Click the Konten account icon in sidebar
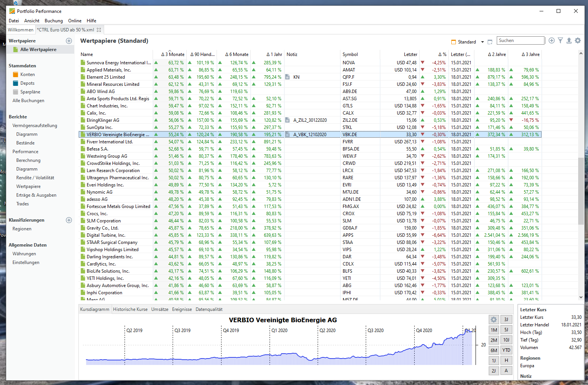Screen dimensions: 588x385 tap(16, 75)
